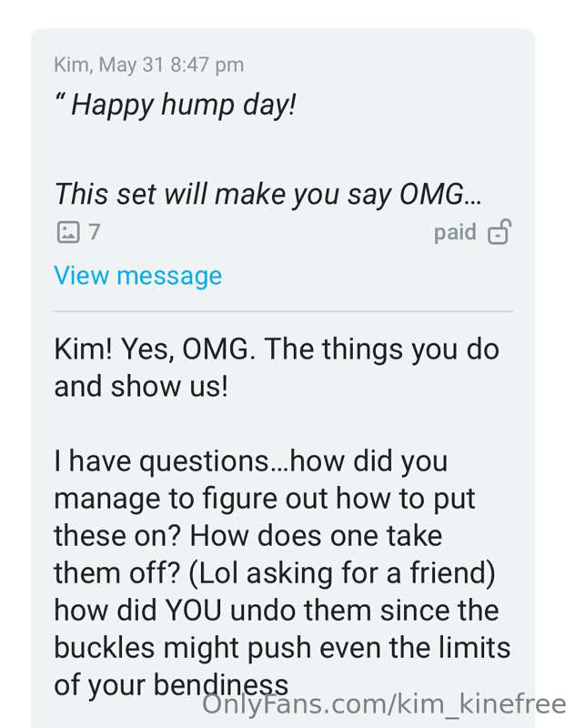Click the of your bendiness text
This screenshot has height=728, width=575.
pos(171,685)
